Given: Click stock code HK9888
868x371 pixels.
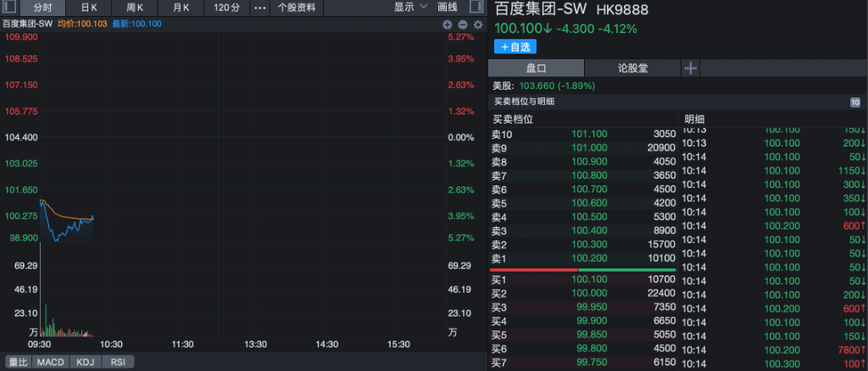Looking at the screenshot, I should click(621, 9).
